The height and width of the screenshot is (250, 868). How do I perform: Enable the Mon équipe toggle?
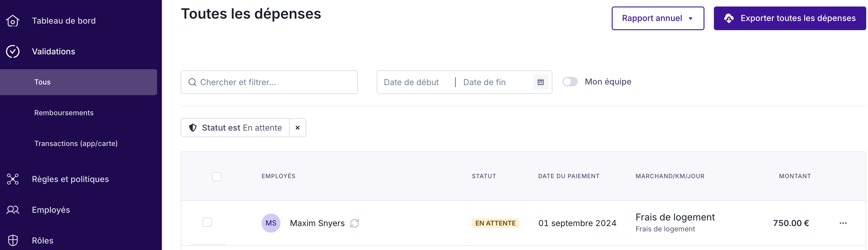click(x=570, y=82)
